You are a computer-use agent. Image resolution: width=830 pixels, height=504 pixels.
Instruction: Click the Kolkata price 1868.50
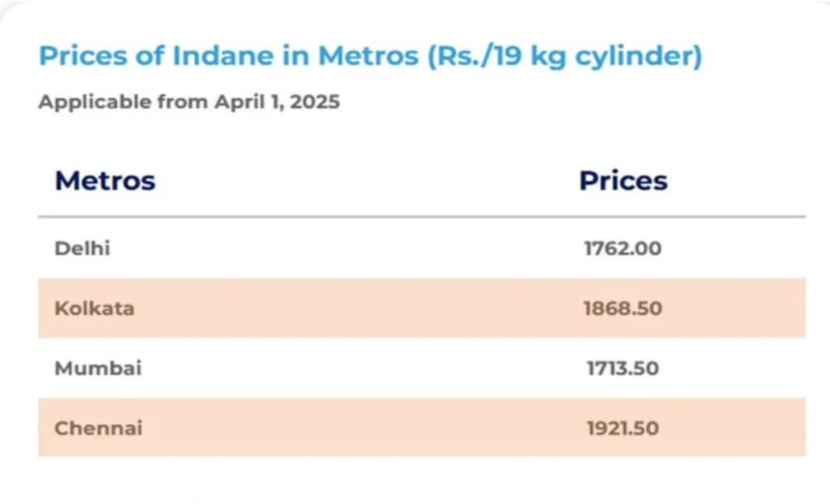point(622,308)
